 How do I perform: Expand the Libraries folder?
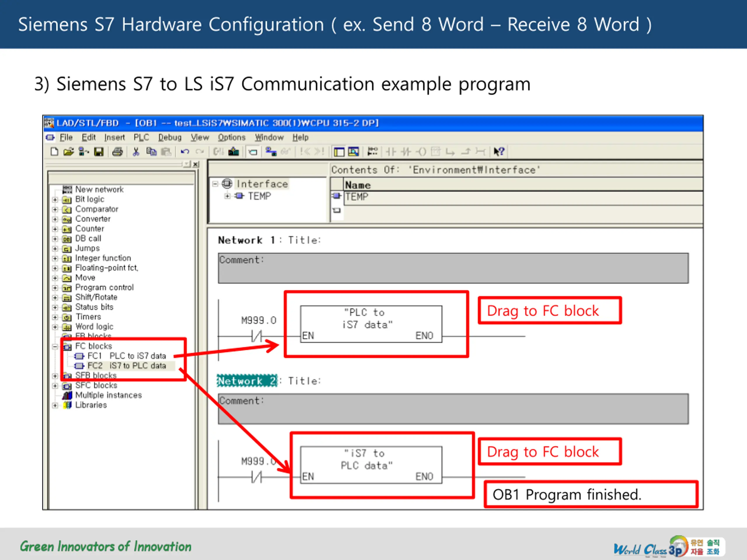click(55, 405)
